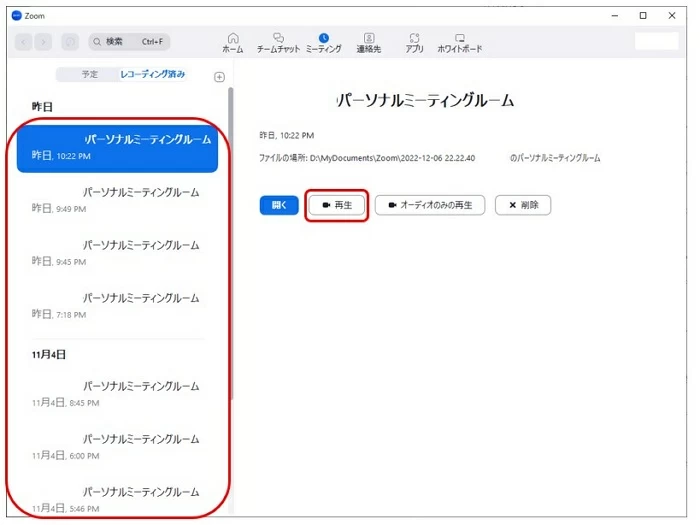Maximize the Zoom window
The width and height of the screenshot is (700, 525).
pyautogui.click(x=643, y=16)
